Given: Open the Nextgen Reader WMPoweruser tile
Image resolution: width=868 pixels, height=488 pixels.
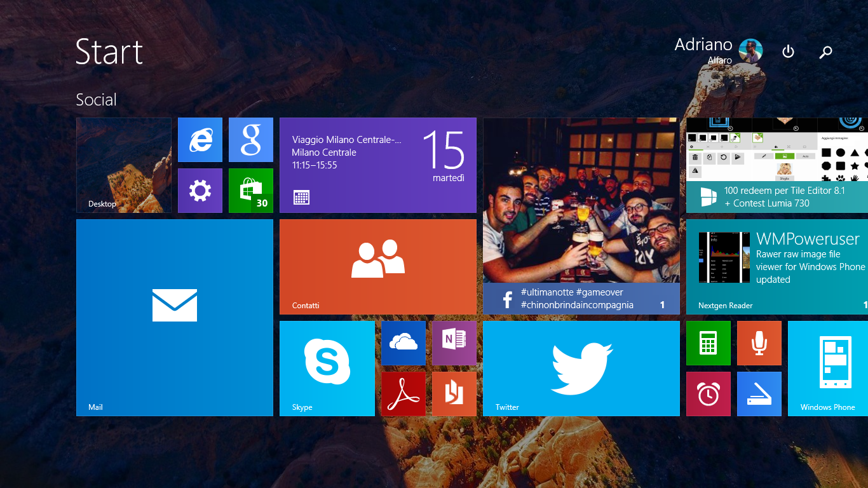Looking at the screenshot, I should point(777,267).
